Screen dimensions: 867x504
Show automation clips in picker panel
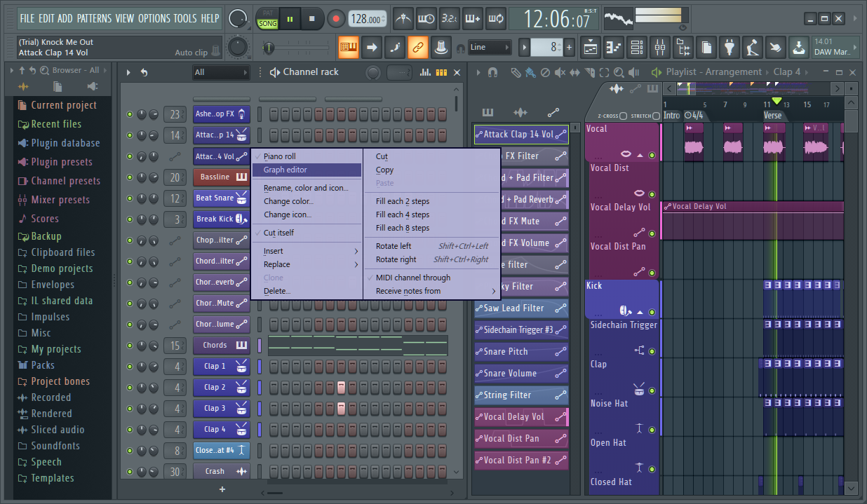click(553, 112)
